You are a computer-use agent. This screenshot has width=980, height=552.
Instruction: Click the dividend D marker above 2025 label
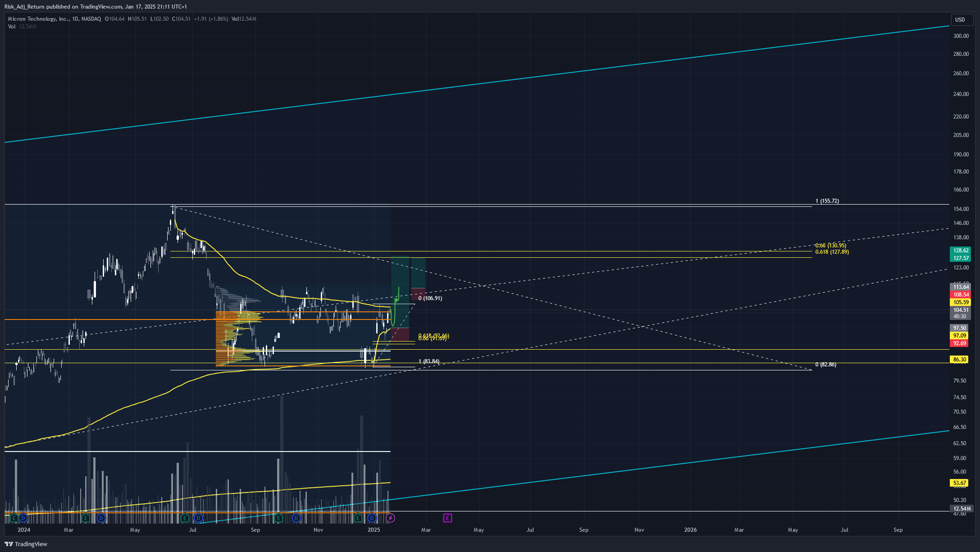point(372,518)
